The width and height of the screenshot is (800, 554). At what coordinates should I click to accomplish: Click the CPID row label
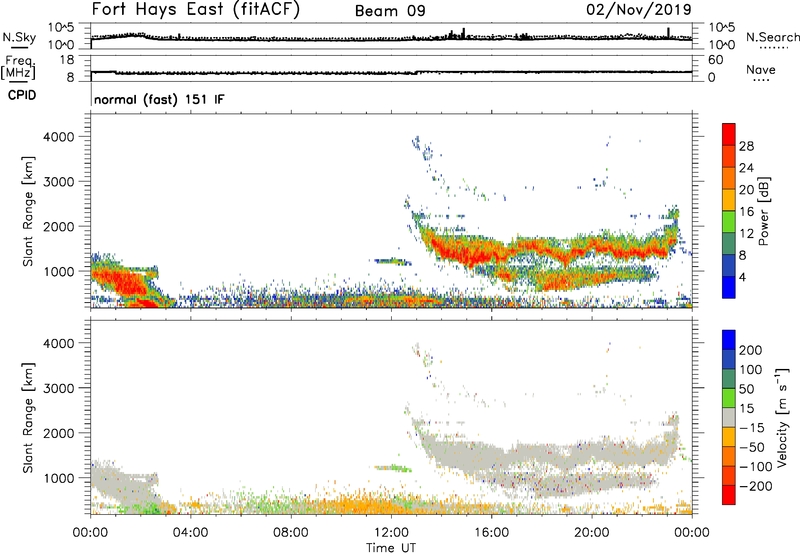tap(22, 95)
